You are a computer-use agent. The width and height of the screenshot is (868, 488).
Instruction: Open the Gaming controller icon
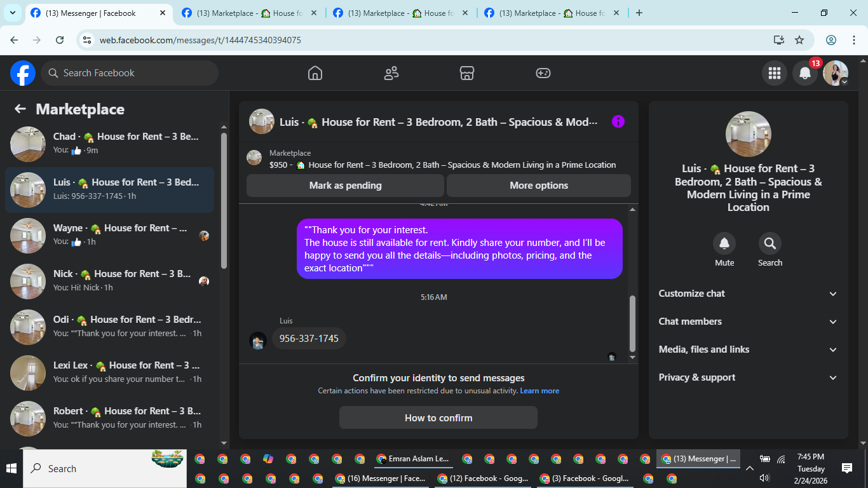[x=543, y=73]
